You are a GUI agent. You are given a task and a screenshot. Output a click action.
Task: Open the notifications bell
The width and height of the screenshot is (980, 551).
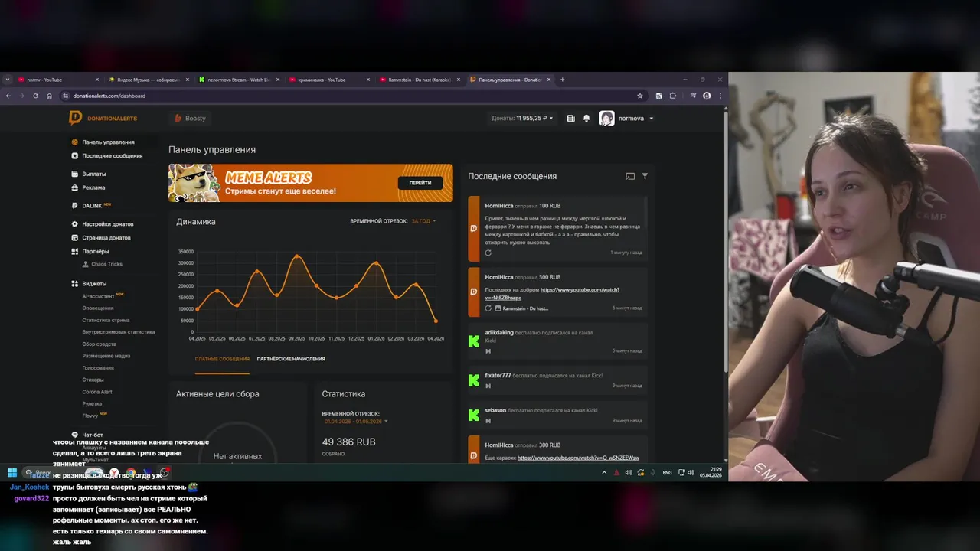tap(586, 119)
